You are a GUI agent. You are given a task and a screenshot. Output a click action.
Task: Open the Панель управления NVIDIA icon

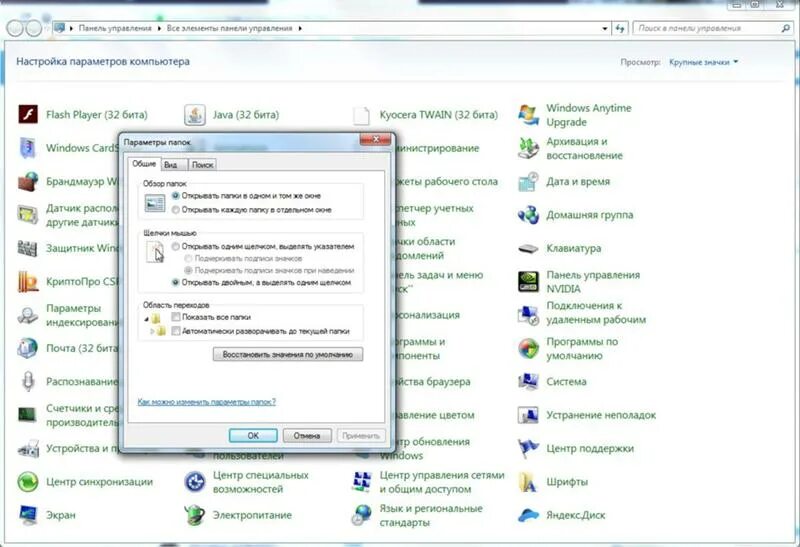[x=528, y=282]
